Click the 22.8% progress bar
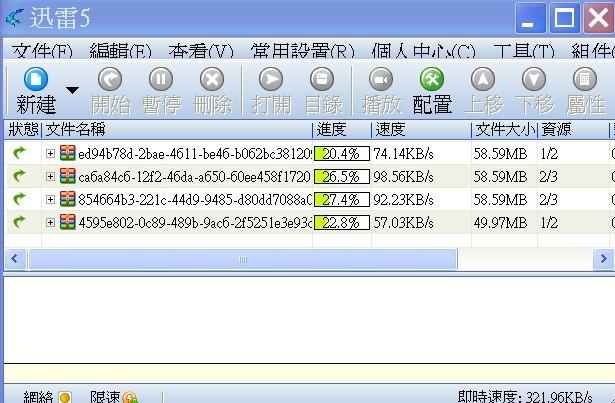The image size is (615, 403). [342, 223]
